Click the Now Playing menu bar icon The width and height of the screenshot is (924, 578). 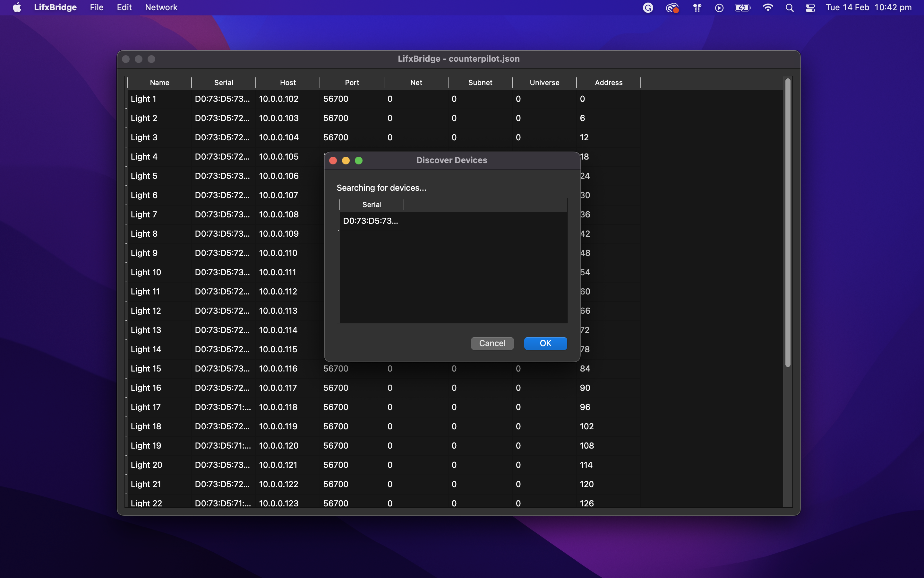coord(719,8)
